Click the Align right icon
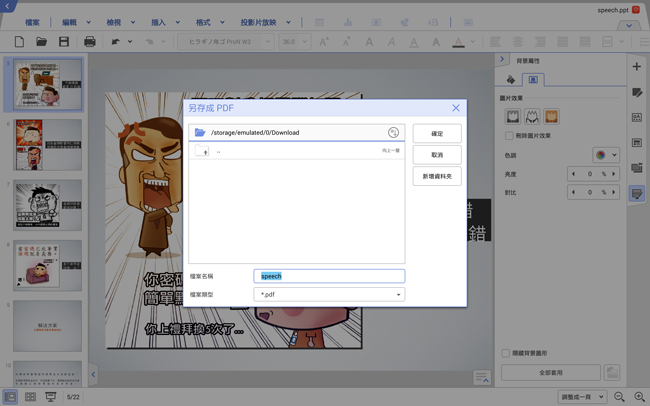The image size is (650, 406). tap(540, 41)
